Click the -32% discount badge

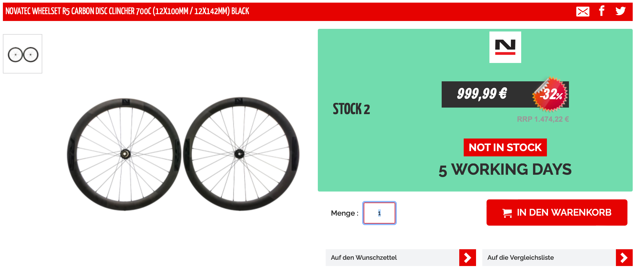(x=551, y=94)
